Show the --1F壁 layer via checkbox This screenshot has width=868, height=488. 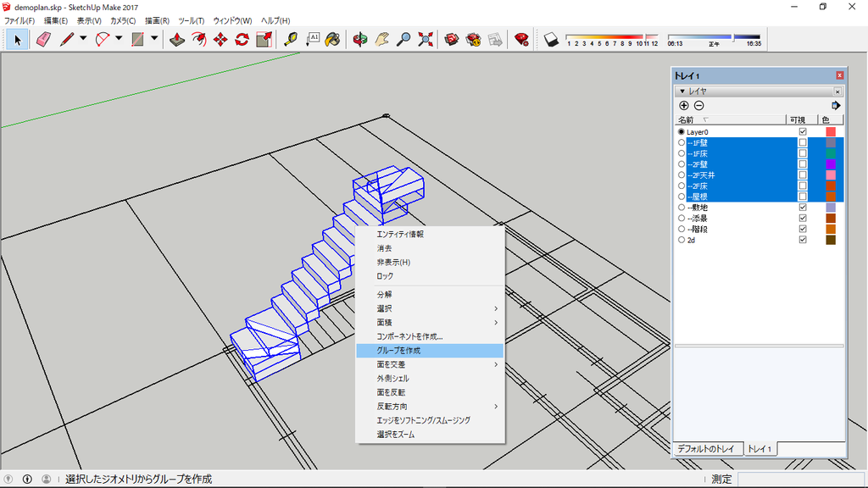click(x=803, y=142)
